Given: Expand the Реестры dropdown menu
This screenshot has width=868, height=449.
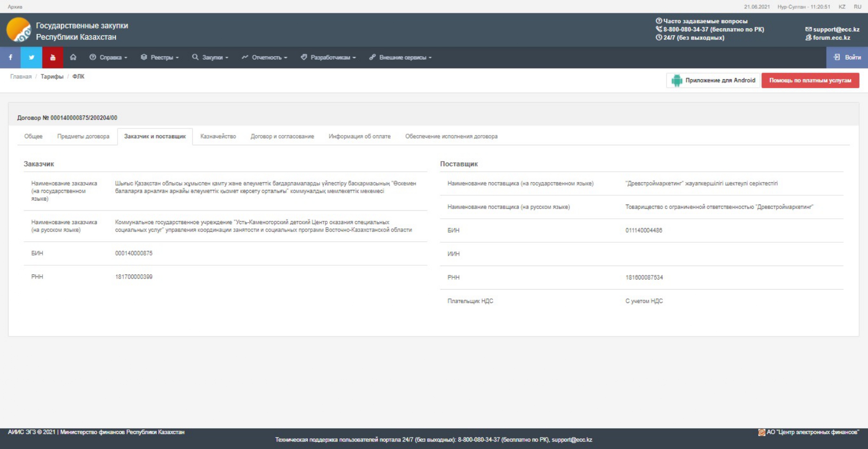Looking at the screenshot, I should pos(160,57).
